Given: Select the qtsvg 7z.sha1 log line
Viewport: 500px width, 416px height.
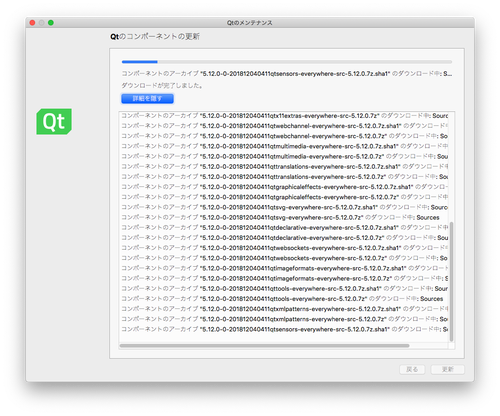Looking at the screenshot, I should tap(284, 207).
